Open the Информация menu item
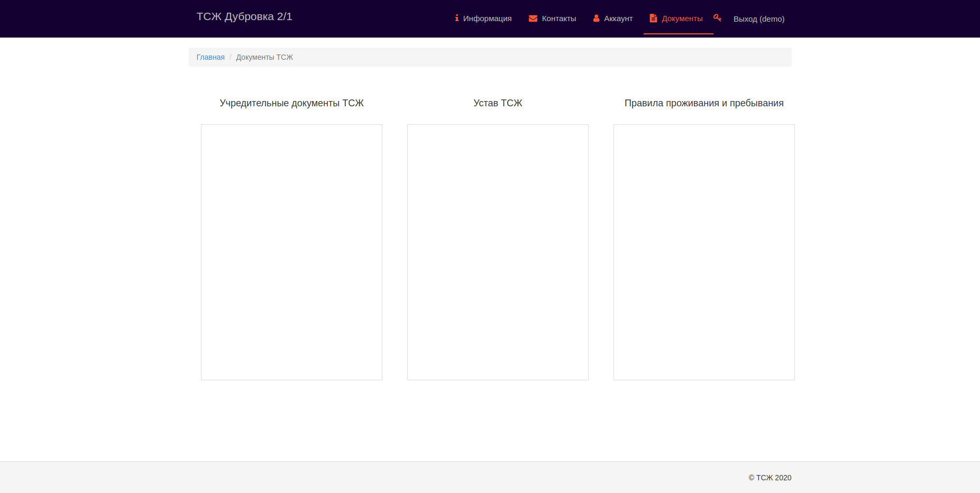 [483, 19]
